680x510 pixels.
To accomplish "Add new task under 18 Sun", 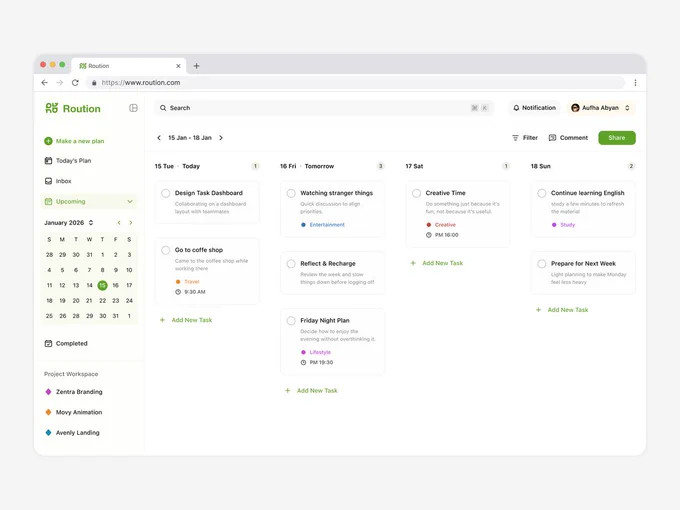I will click(x=562, y=310).
